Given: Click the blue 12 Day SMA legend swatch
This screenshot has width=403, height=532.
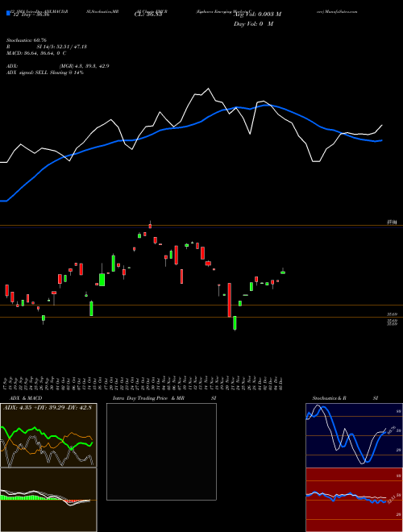Looking at the screenshot, I should 8,13.
